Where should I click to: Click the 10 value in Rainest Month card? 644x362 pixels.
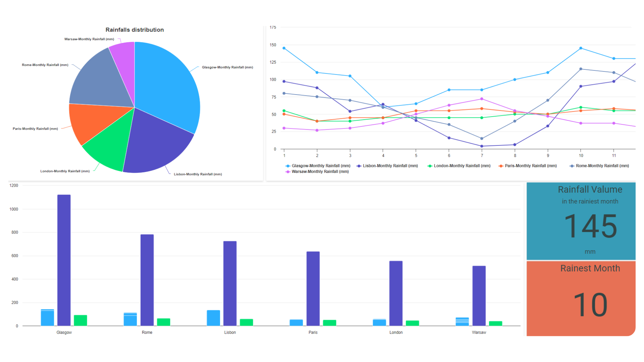coord(590,305)
